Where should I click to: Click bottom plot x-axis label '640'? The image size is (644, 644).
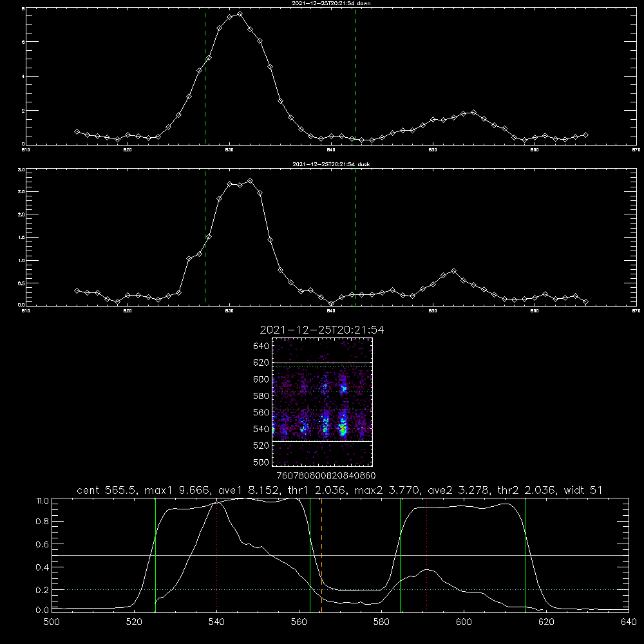(629, 622)
